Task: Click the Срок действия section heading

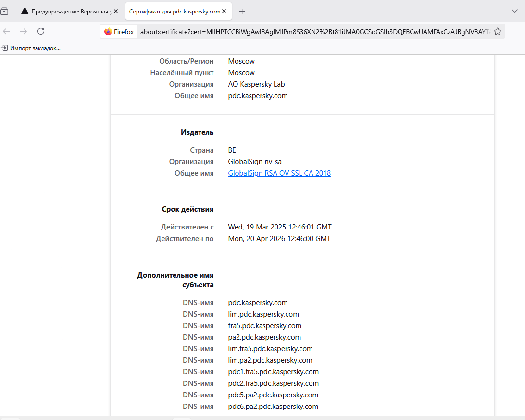Action: pos(188,209)
